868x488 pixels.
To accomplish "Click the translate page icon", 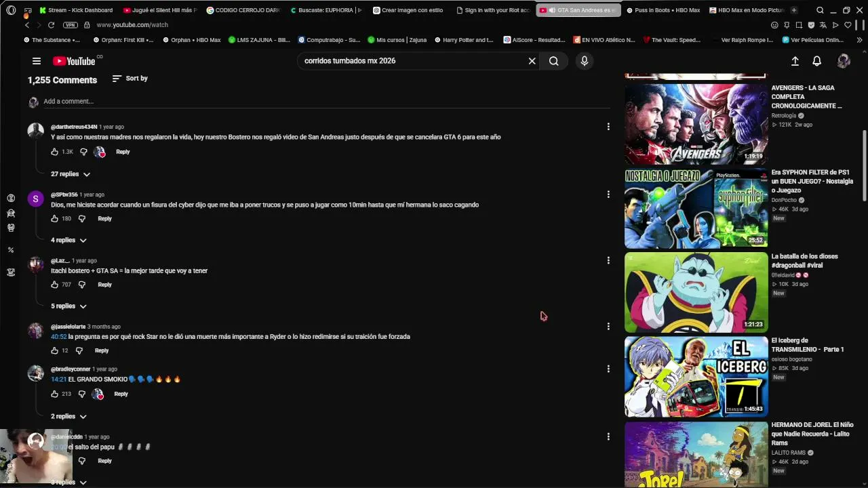I will click(x=823, y=25).
